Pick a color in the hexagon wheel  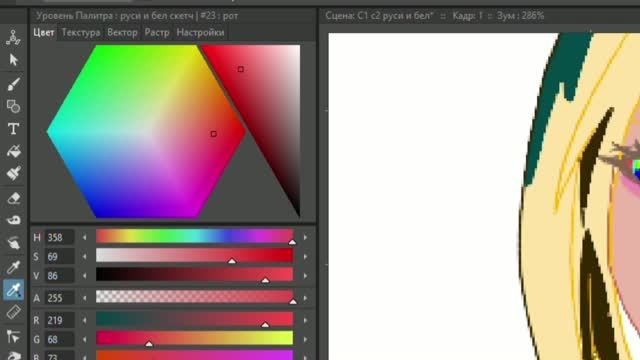click(x=146, y=131)
